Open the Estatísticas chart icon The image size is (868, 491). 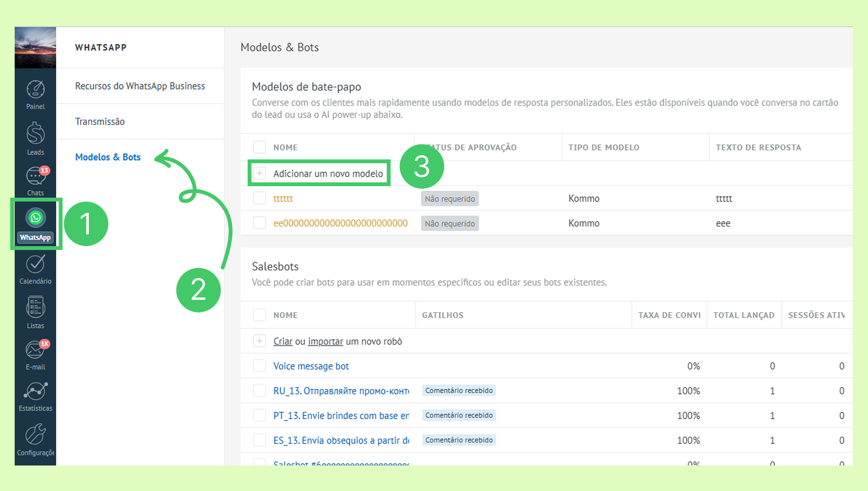pyautogui.click(x=35, y=392)
